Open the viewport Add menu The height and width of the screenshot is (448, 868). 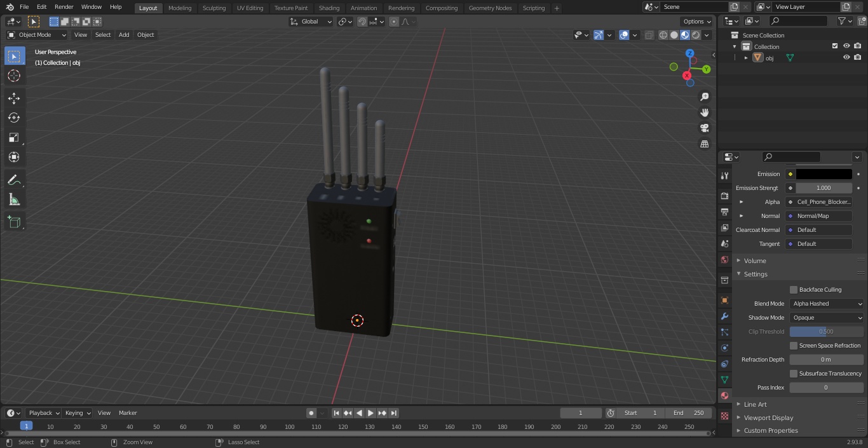pos(124,35)
